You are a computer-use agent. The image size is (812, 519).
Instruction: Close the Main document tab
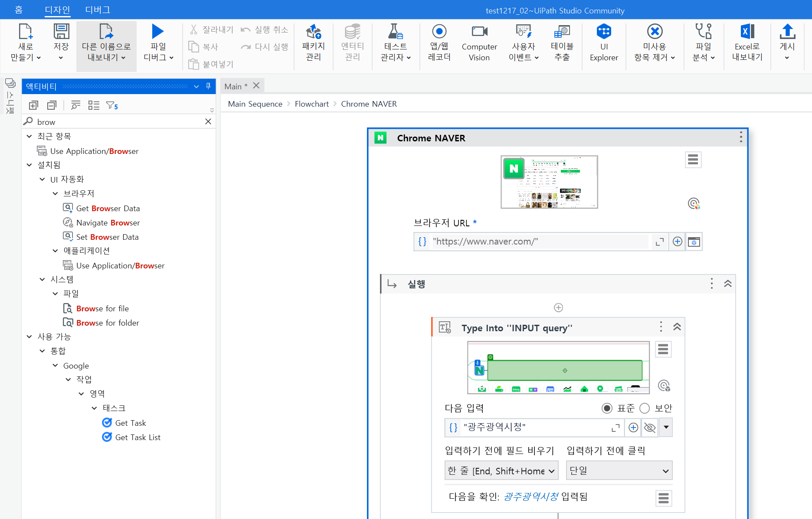point(256,85)
